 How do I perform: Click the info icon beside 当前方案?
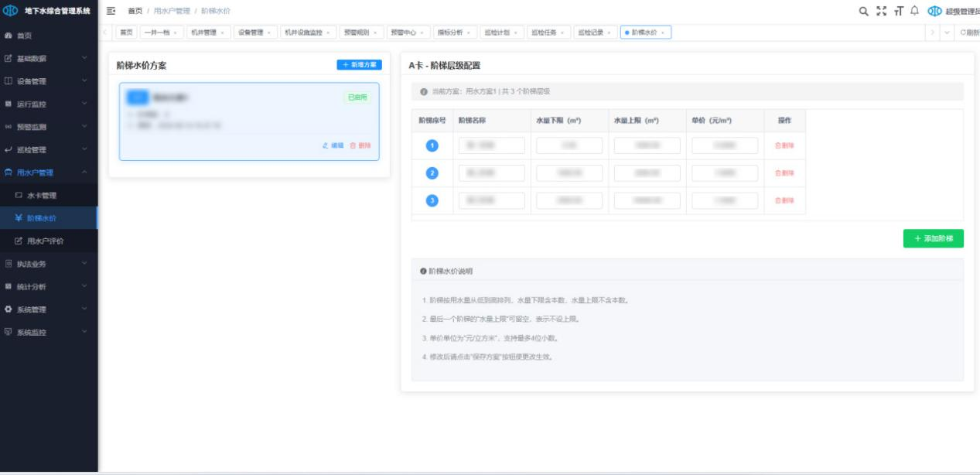tap(423, 91)
